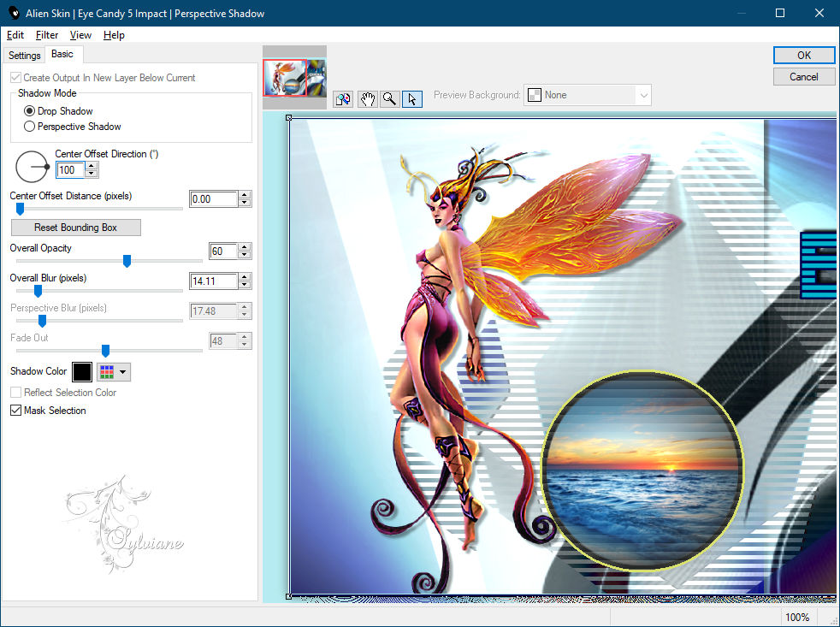840x627 pixels.
Task: Close the Eye Candy dialog window
Action: [x=819, y=13]
